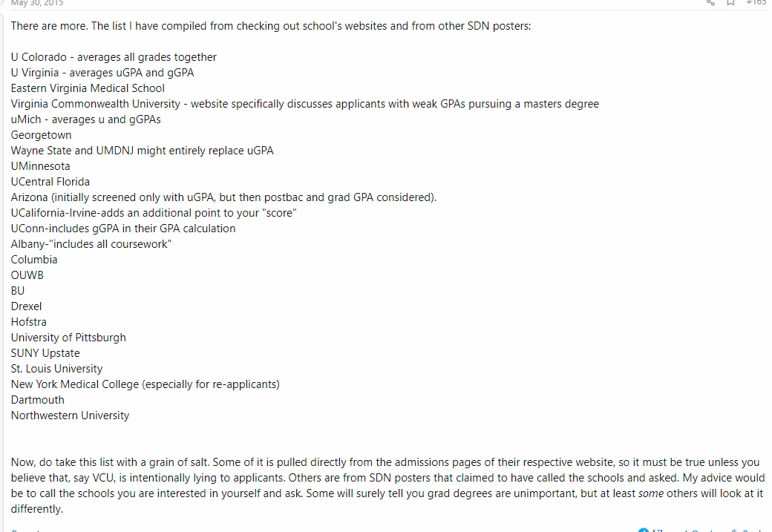Click the 'UCentral Florida' list entry
The height and width of the screenshot is (532, 772).
click(x=50, y=182)
